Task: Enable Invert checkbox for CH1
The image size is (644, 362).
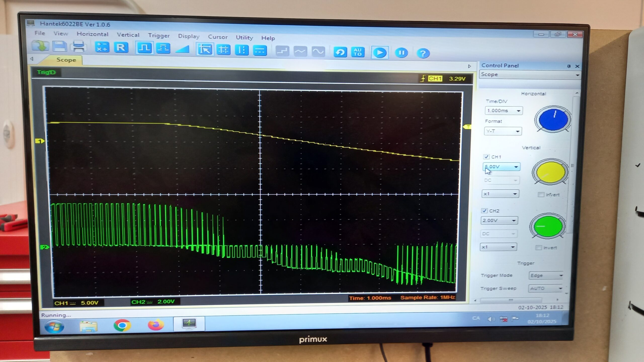Action: pos(541,195)
